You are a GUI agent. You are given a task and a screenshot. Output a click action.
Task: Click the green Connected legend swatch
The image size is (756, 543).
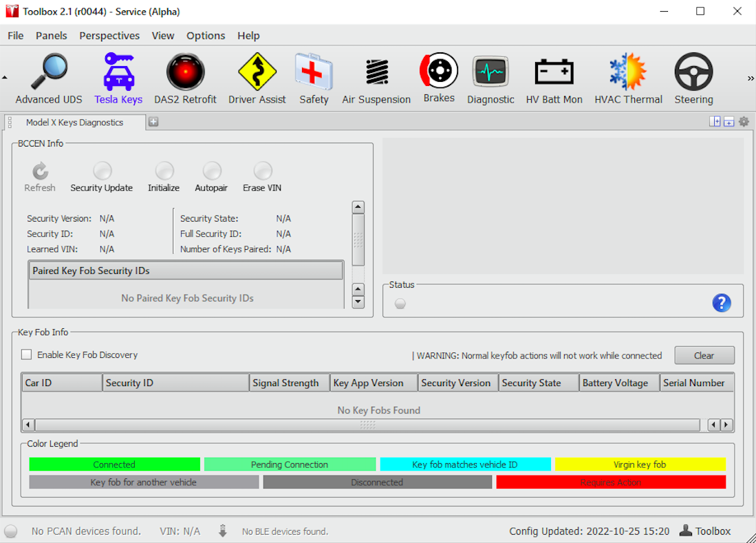pos(114,464)
